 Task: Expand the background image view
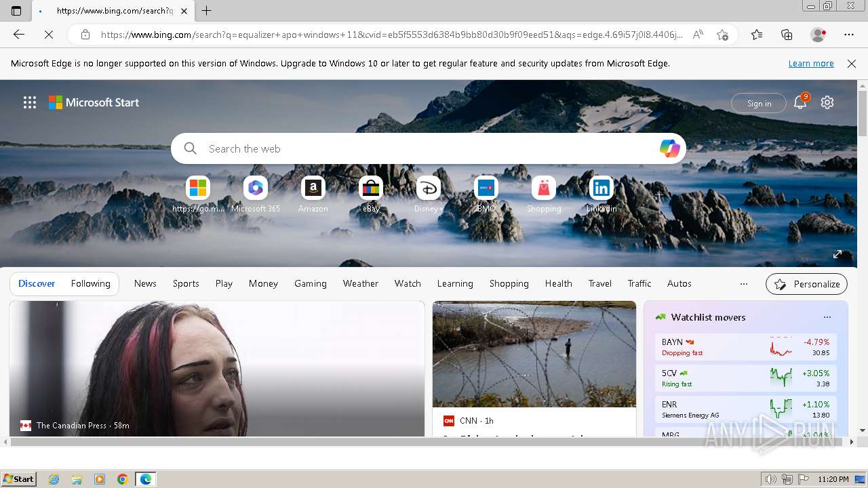point(837,254)
